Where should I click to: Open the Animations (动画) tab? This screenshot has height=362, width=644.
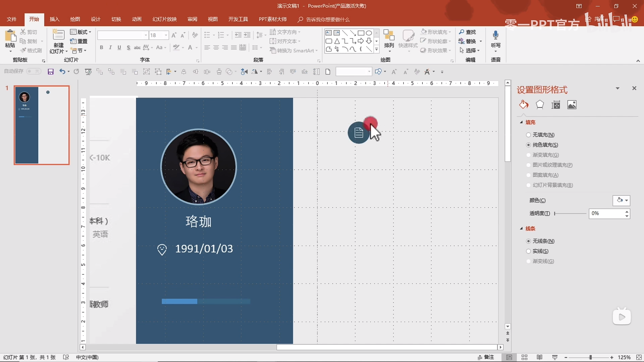(137, 19)
